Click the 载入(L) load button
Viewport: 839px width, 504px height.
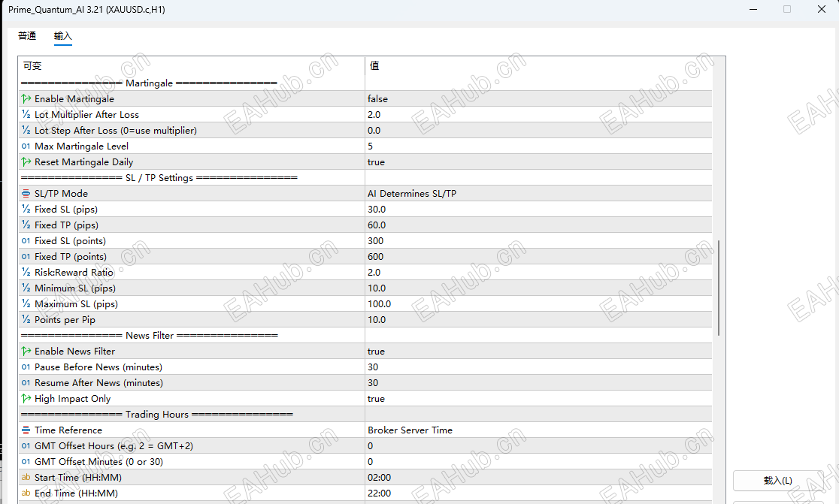pos(777,481)
